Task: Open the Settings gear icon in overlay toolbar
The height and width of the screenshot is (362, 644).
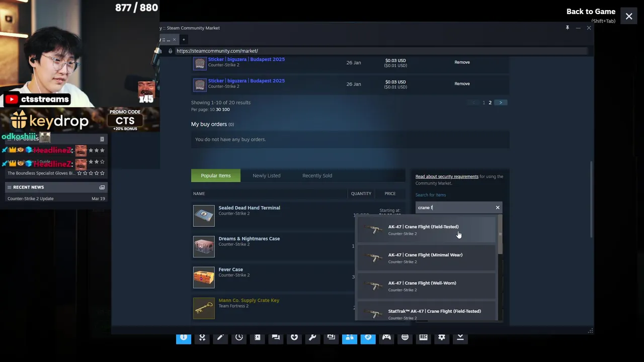Action: pos(442,337)
